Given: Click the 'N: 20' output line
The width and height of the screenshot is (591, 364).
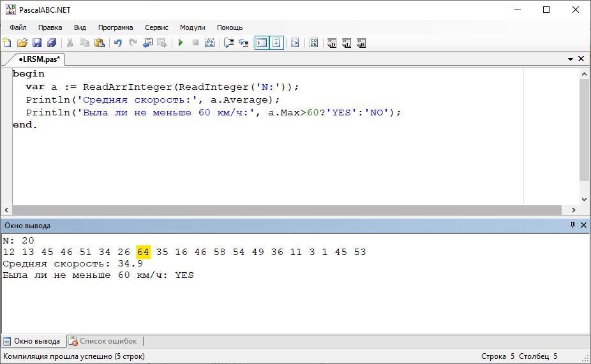Looking at the screenshot, I should pos(19,240).
